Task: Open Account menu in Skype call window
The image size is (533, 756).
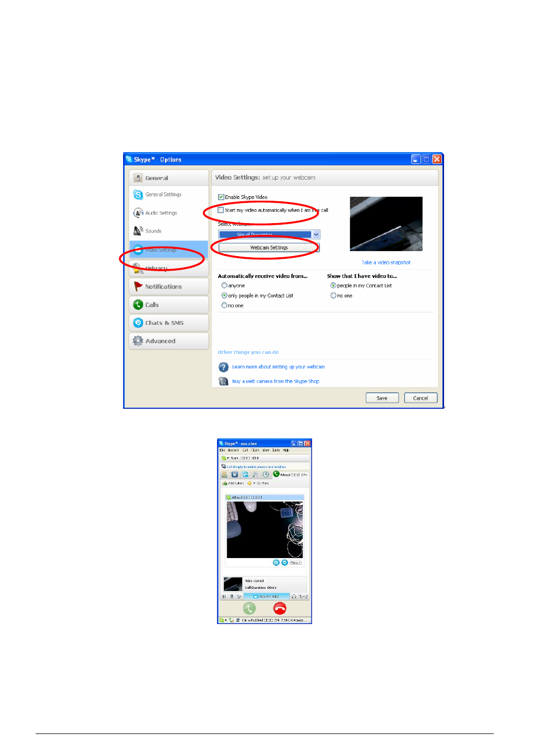Action: [233, 450]
